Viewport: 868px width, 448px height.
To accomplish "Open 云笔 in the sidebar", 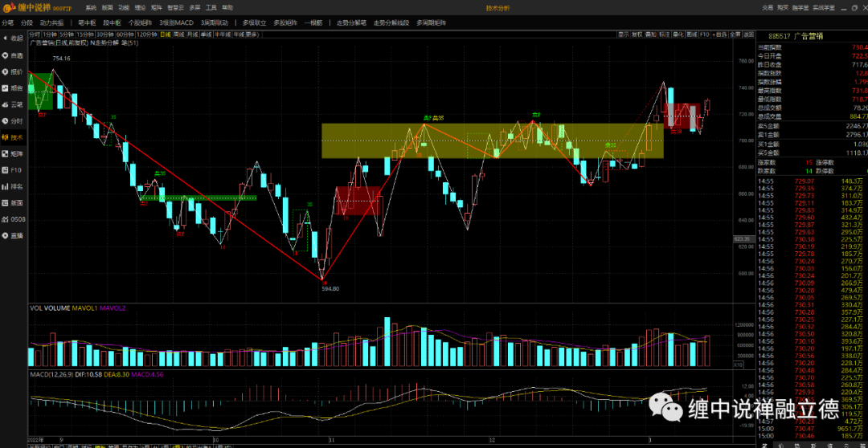I will 14,104.
